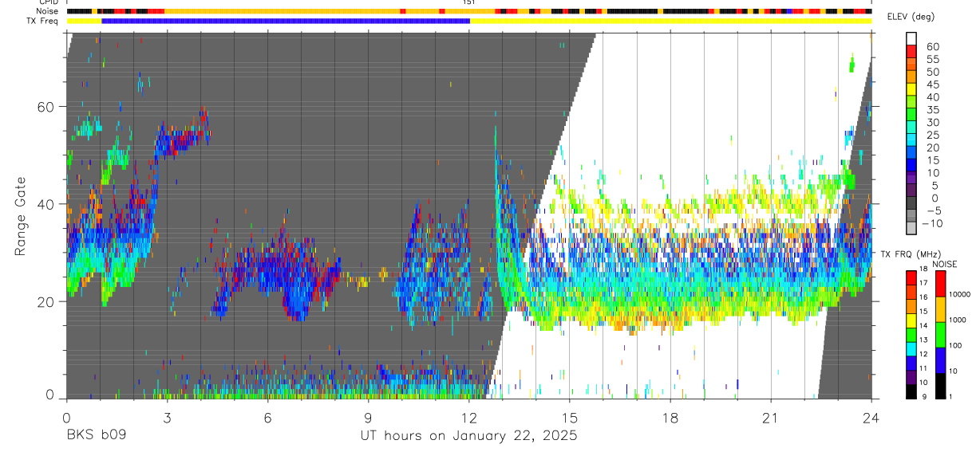980x452 pixels.
Task: Click the '35' label on ELEV colorbar
Action: point(933,110)
